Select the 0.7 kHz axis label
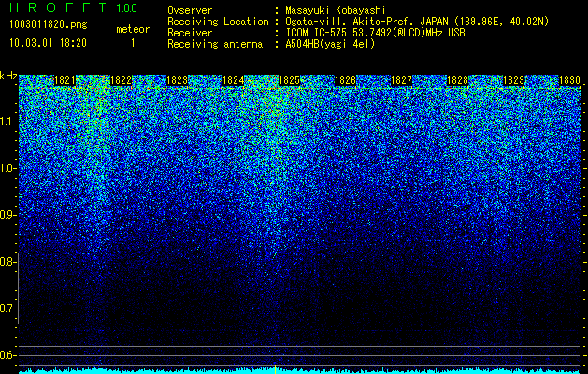 [x=7, y=309]
